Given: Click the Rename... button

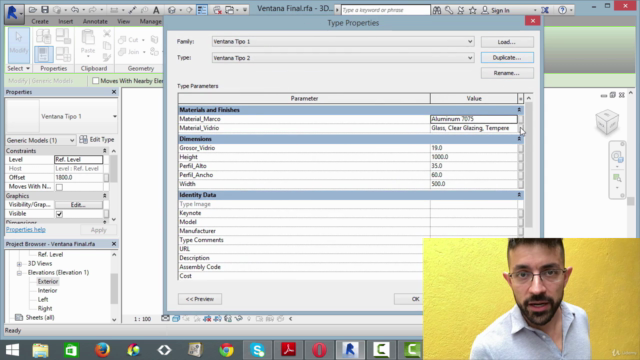Looking at the screenshot, I should point(507,73).
